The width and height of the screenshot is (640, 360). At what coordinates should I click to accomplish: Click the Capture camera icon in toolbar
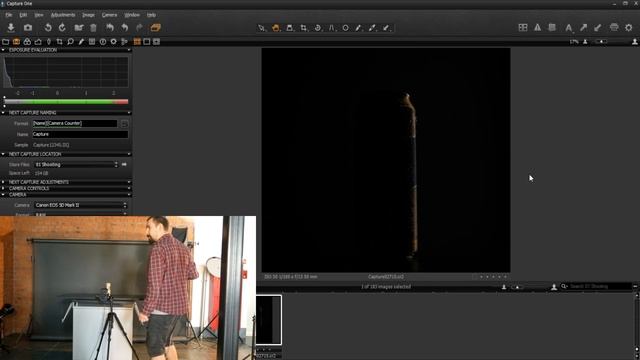pyautogui.click(x=28, y=27)
